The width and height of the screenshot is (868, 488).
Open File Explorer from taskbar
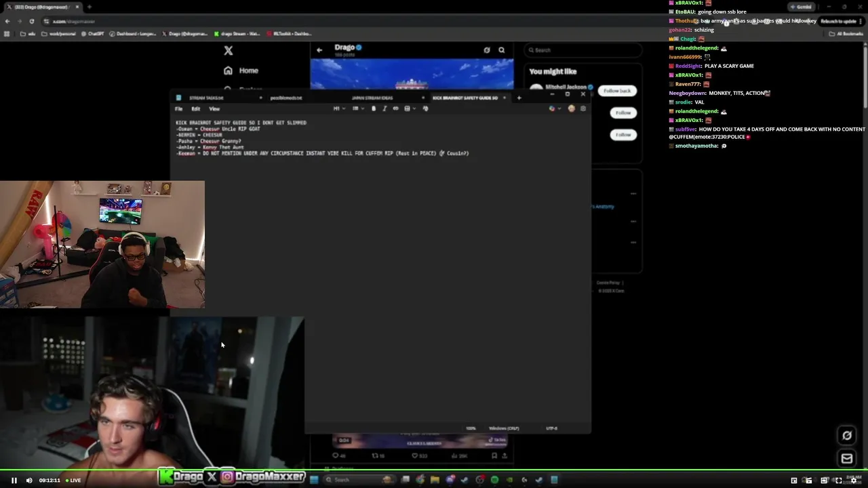click(x=435, y=480)
